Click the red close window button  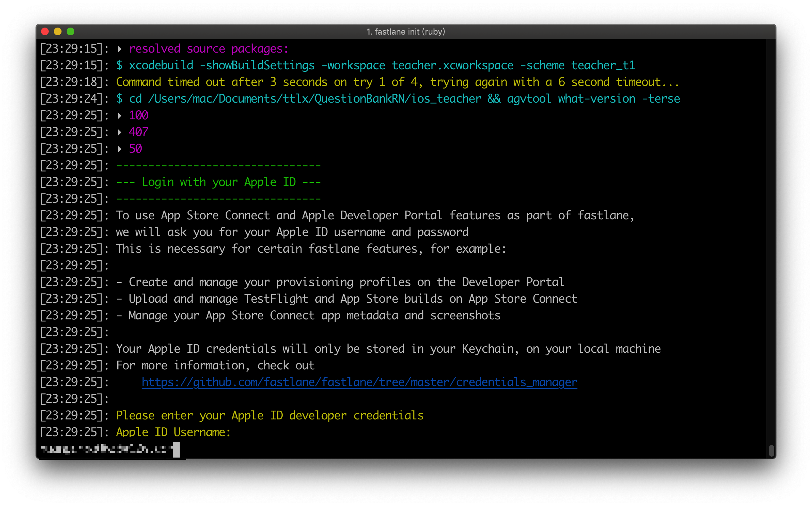click(x=45, y=31)
